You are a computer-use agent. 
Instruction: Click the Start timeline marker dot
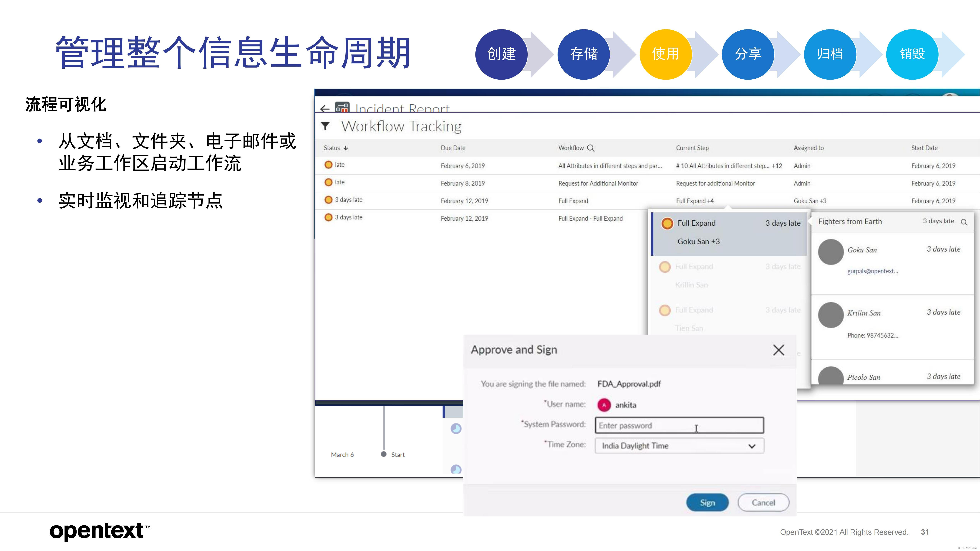click(383, 454)
